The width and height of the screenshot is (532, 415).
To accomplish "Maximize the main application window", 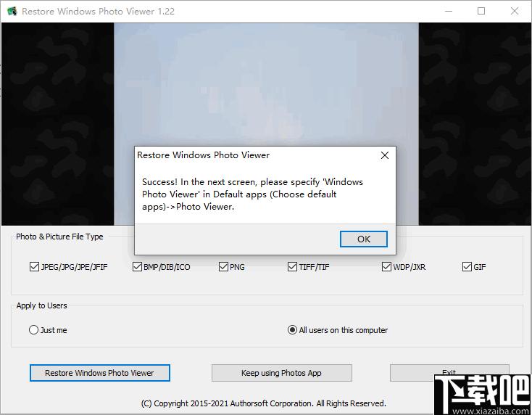I will point(481,11).
